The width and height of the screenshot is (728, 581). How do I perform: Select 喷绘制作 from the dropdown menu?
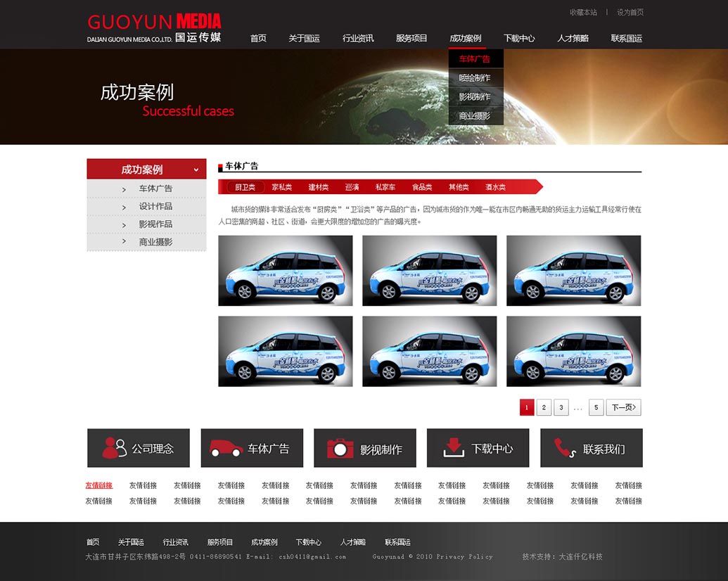[475, 78]
